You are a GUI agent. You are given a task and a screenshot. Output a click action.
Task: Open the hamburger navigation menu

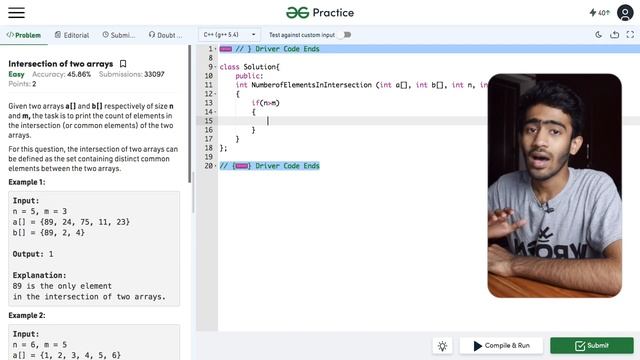pos(16,13)
